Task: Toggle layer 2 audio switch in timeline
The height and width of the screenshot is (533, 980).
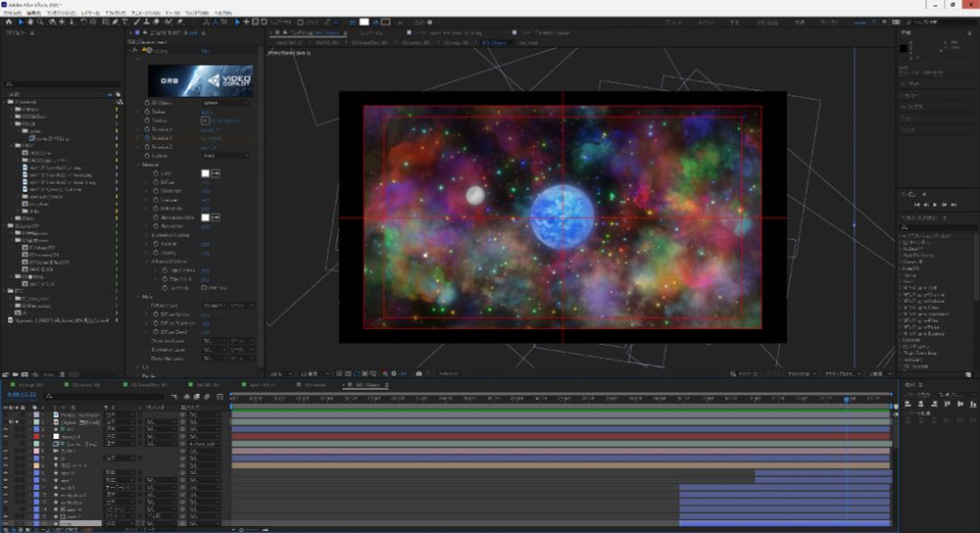Action: [x=11, y=422]
